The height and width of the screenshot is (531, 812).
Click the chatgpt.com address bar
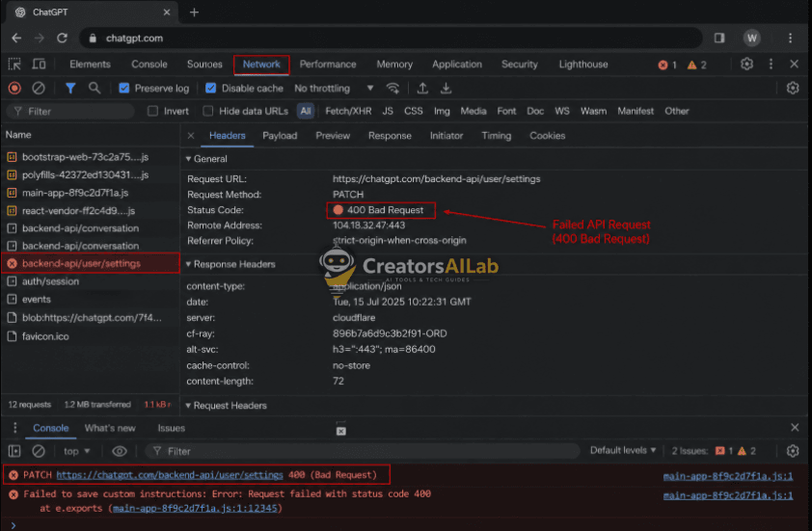[x=391, y=39]
